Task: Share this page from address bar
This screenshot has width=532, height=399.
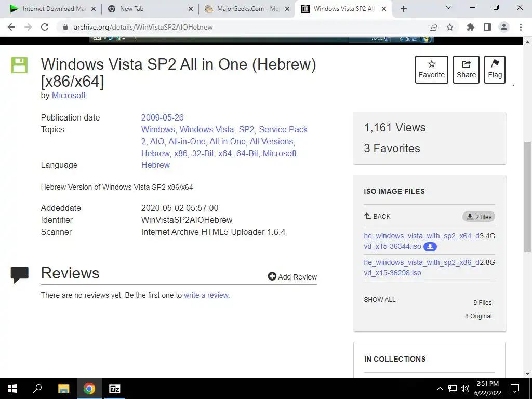Action: click(433, 27)
